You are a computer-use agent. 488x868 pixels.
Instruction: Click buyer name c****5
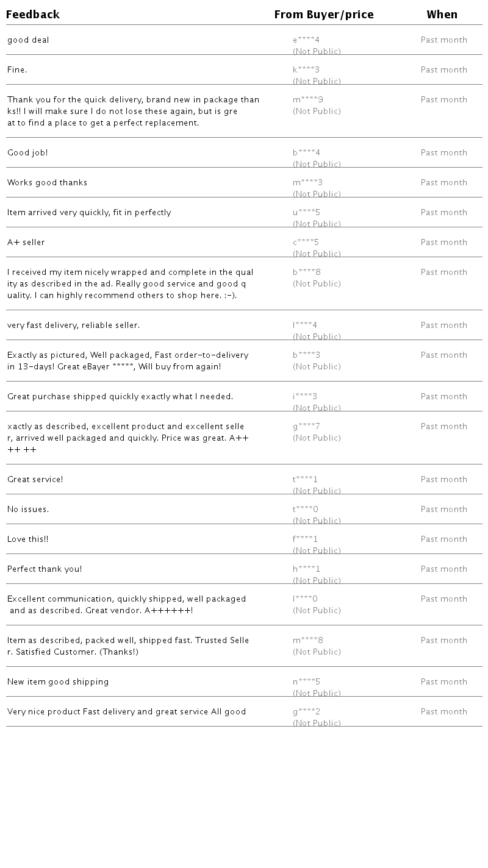pos(306,243)
